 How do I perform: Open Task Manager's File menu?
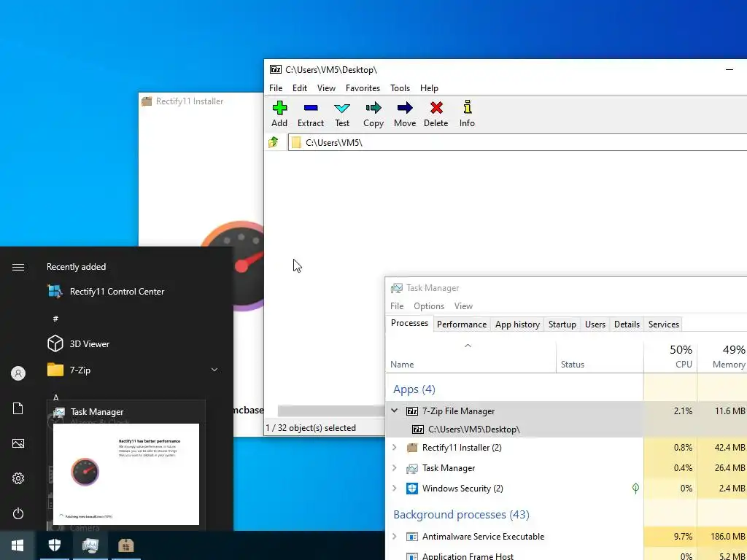[397, 306]
